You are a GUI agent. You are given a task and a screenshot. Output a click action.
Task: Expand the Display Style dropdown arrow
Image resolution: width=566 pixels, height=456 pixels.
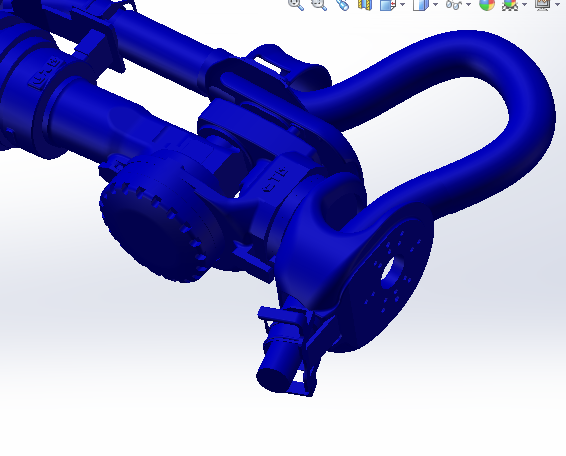(436, 4)
